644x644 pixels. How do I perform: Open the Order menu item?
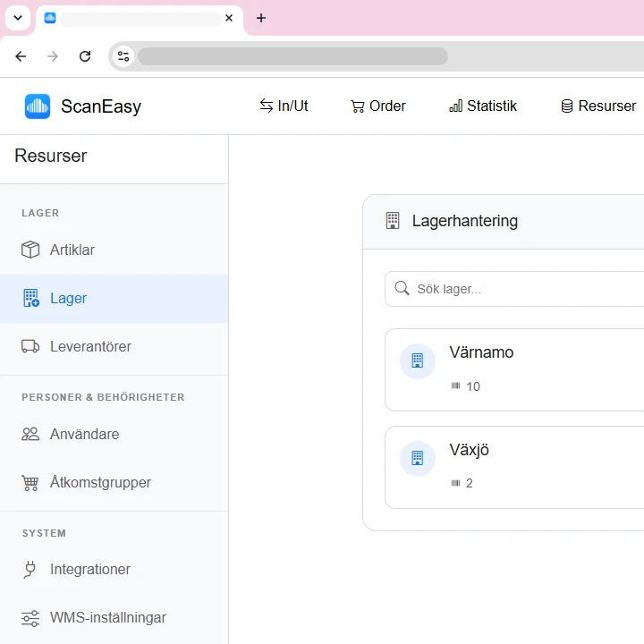tap(377, 106)
